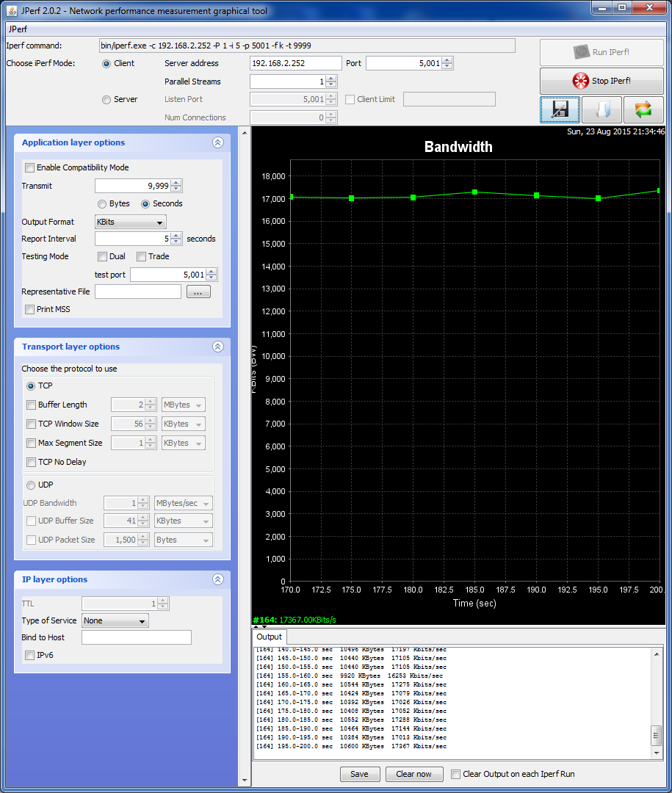
Task: Click the output log vertical scrollbar thumb
Action: point(657,736)
